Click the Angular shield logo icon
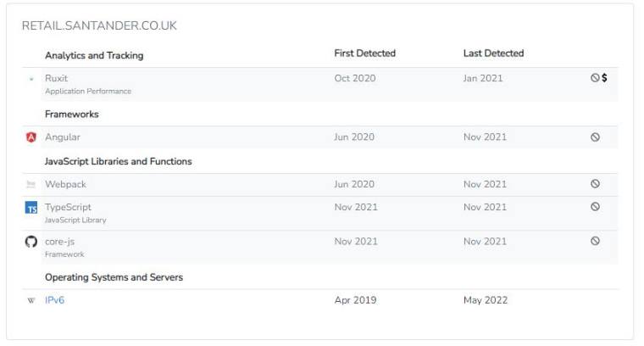This screenshot has width=644, height=346. coord(31,137)
